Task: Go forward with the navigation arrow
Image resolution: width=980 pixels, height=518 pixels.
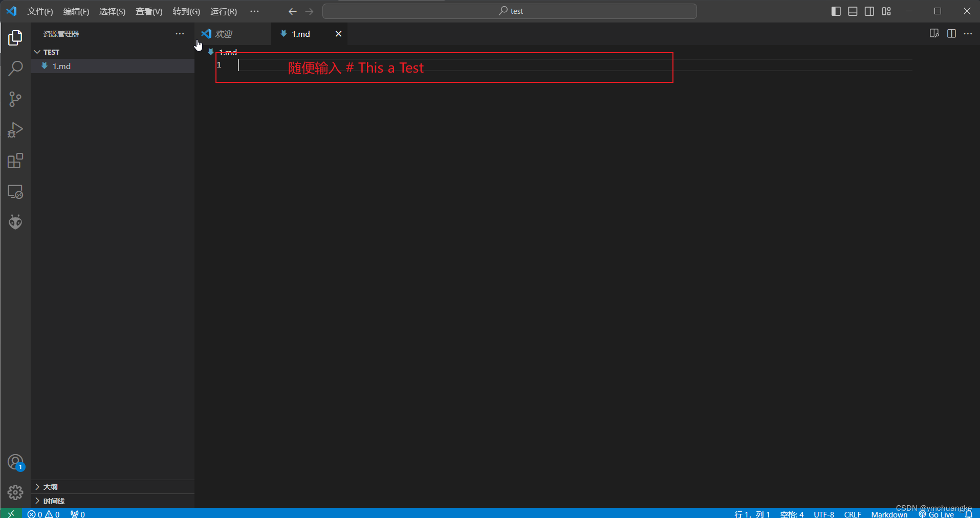Action: pos(309,11)
